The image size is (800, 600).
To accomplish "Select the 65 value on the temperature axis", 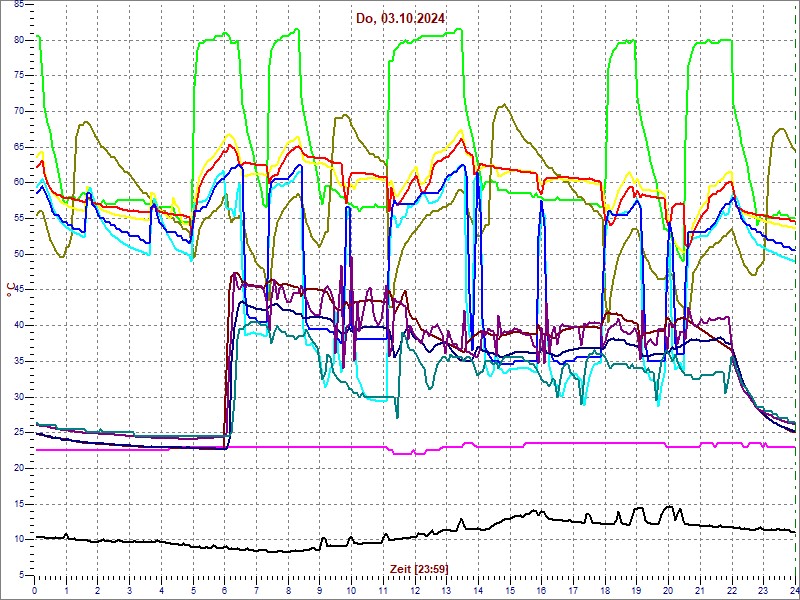I will (x=17, y=147).
